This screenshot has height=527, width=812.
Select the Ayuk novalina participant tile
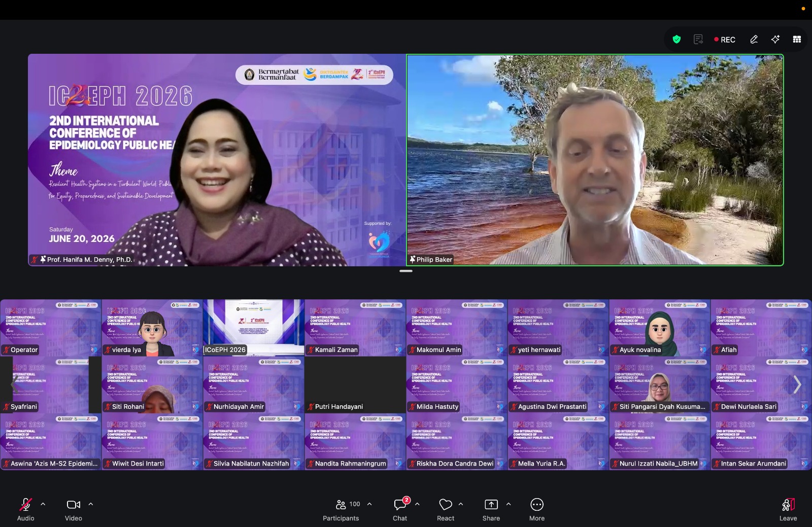point(660,328)
